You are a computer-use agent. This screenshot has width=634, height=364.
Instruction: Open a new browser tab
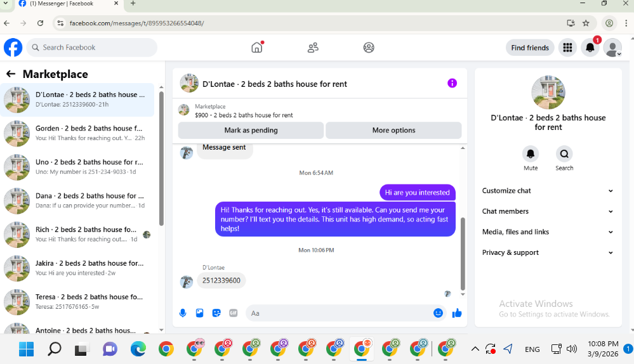(x=133, y=4)
